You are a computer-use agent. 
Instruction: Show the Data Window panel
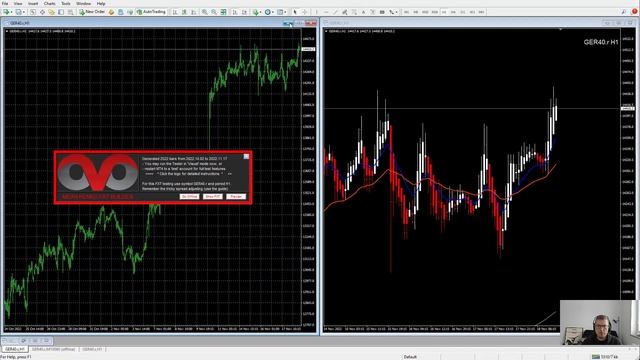click(42, 12)
